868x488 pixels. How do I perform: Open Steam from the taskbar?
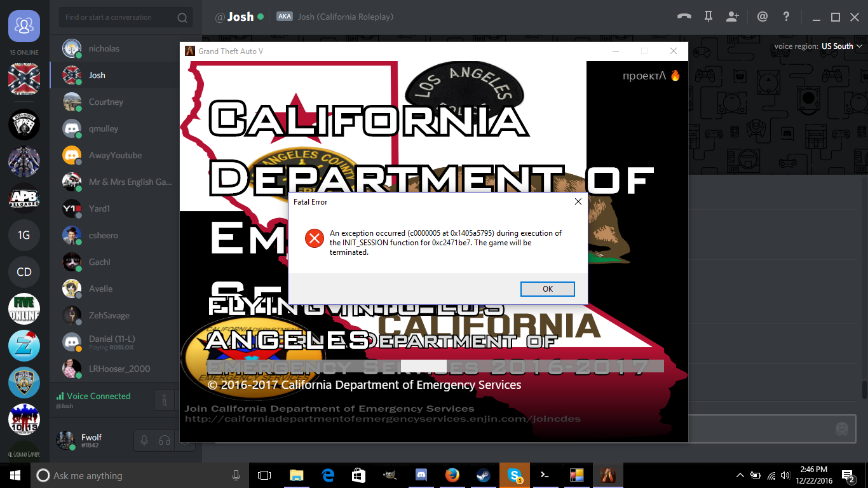point(483,475)
